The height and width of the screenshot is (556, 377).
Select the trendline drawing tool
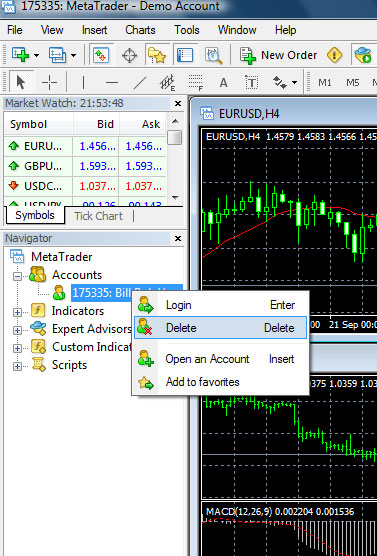139,83
